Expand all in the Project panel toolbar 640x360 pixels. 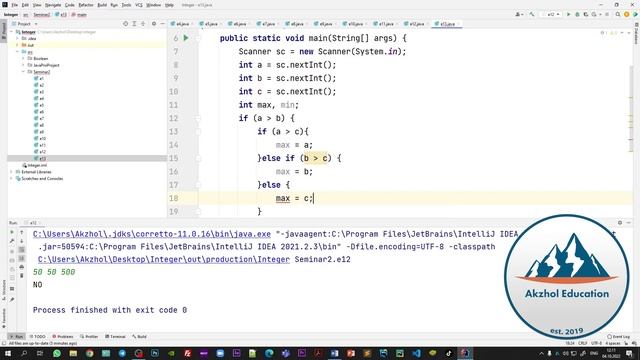tap(134, 24)
